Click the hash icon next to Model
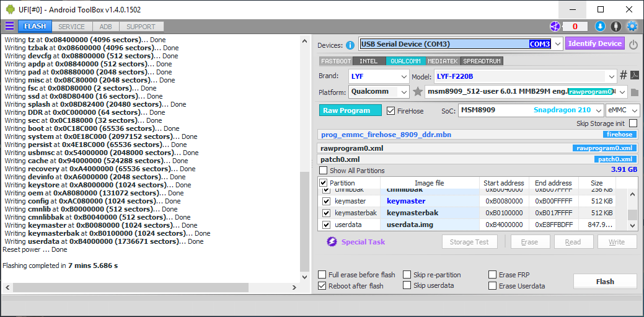 click(x=623, y=75)
